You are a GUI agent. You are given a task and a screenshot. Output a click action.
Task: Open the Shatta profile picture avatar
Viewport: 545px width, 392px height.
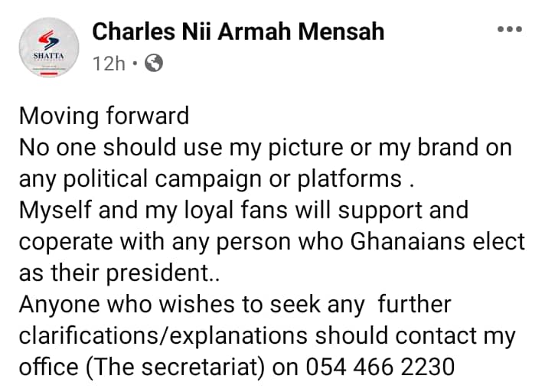[49, 47]
